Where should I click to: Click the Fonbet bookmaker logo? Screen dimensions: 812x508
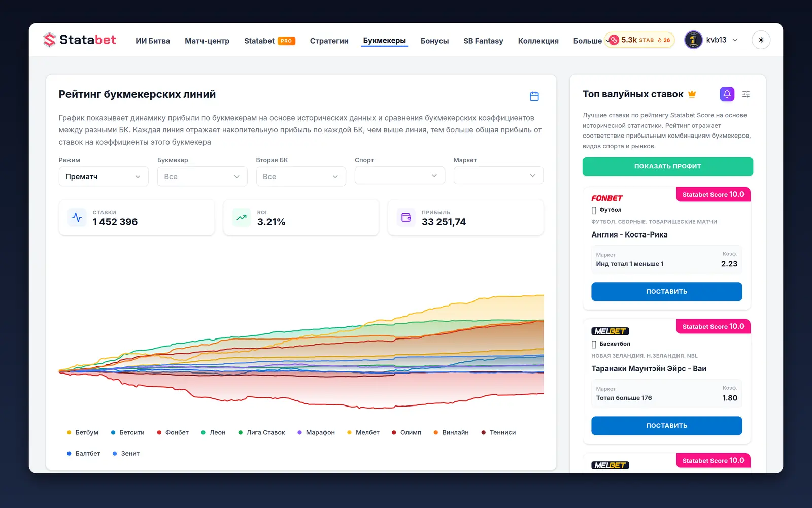(x=606, y=198)
